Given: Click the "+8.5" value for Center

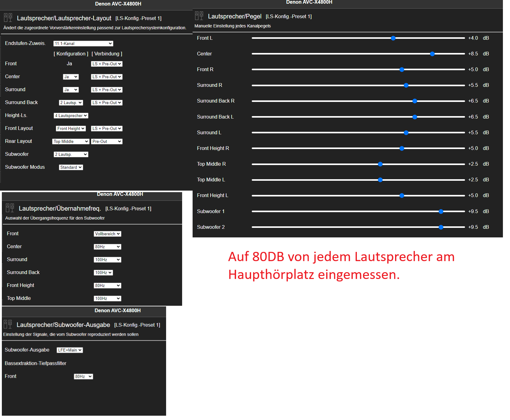Looking at the screenshot, I should tap(473, 54).
